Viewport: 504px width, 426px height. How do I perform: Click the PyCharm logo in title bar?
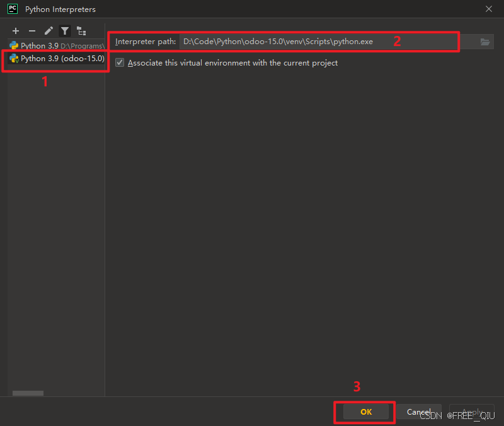[13, 9]
